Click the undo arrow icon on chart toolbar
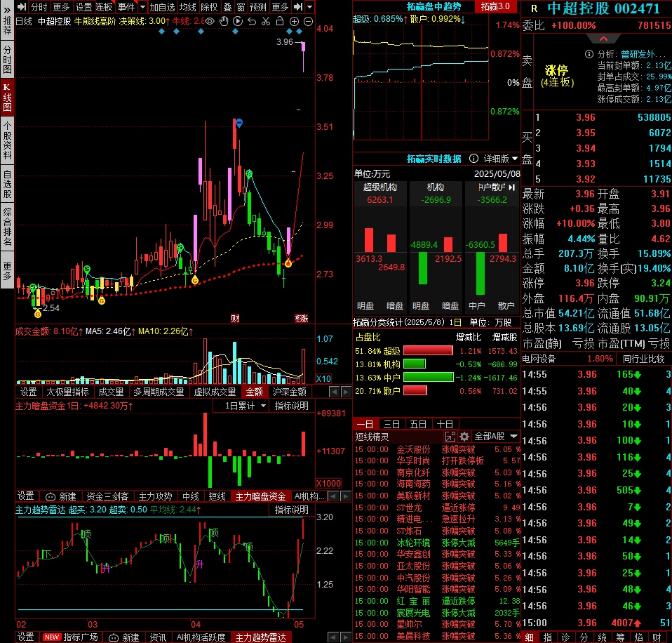This screenshot has width=672, height=643. click(x=252, y=21)
